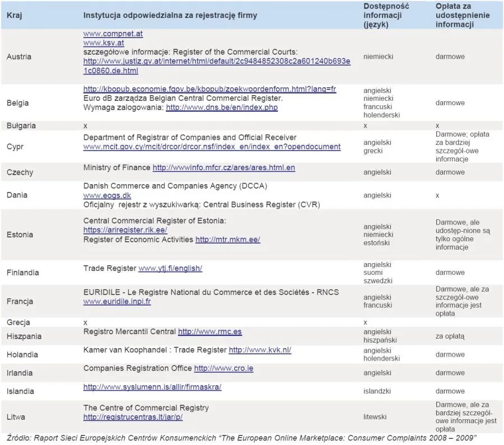Open the Czech wwwinfo.mfcr.cz link
The image size is (504, 445).
click(223, 167)
